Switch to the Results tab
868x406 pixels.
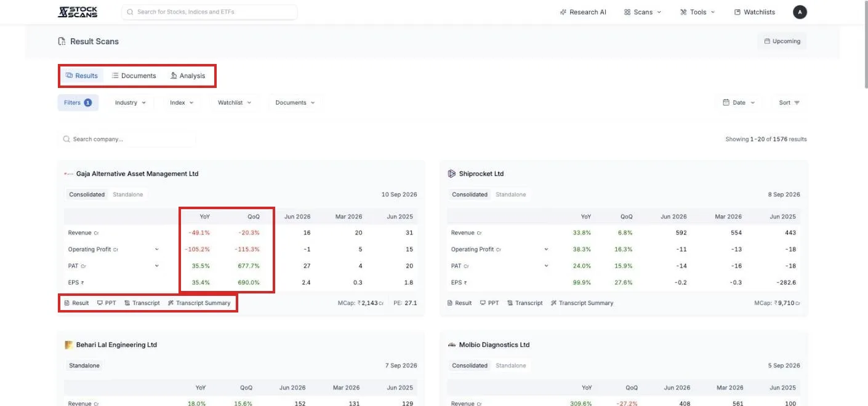coord(82,76)
